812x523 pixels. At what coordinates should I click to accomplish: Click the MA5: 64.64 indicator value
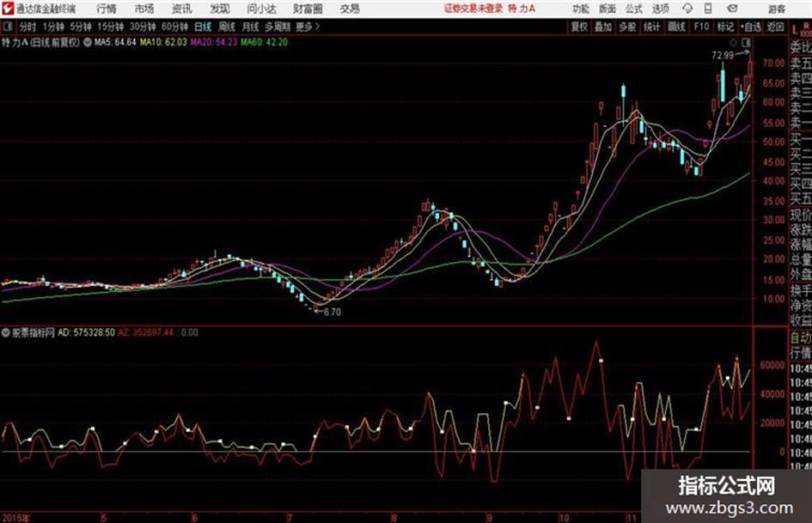pyautogui.click(x=115, y=42)
